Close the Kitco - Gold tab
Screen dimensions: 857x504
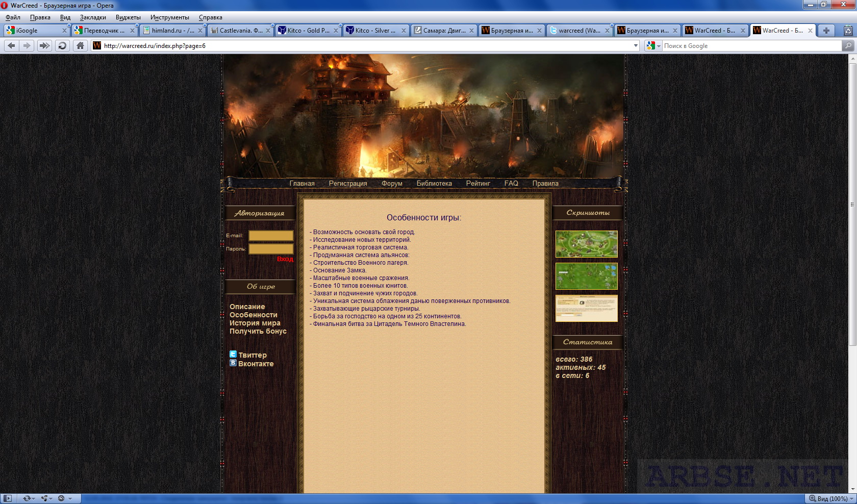pyautogui.click(x=336, y=31)
